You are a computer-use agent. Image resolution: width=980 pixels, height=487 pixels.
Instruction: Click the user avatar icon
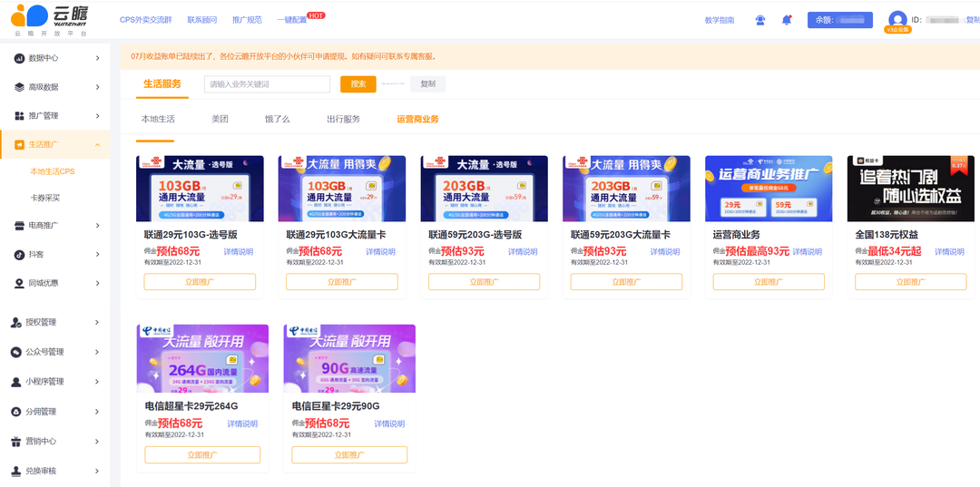pos(897,20)
